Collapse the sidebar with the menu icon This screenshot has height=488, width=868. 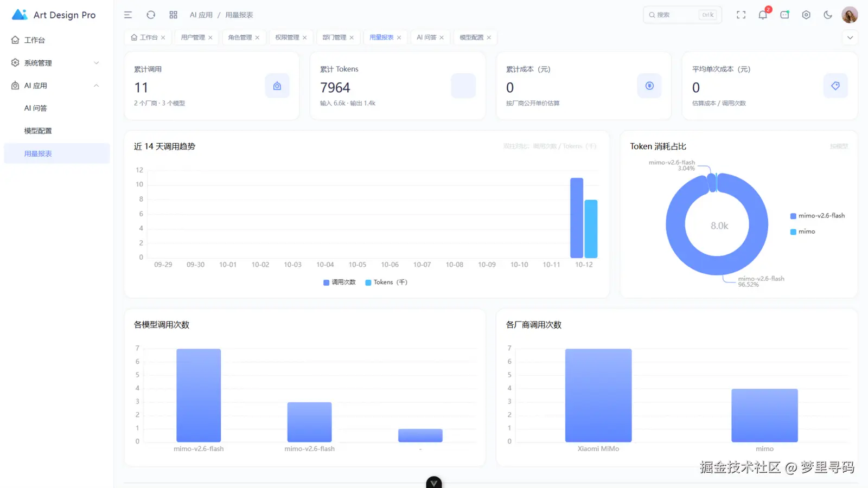click(128, 15)
